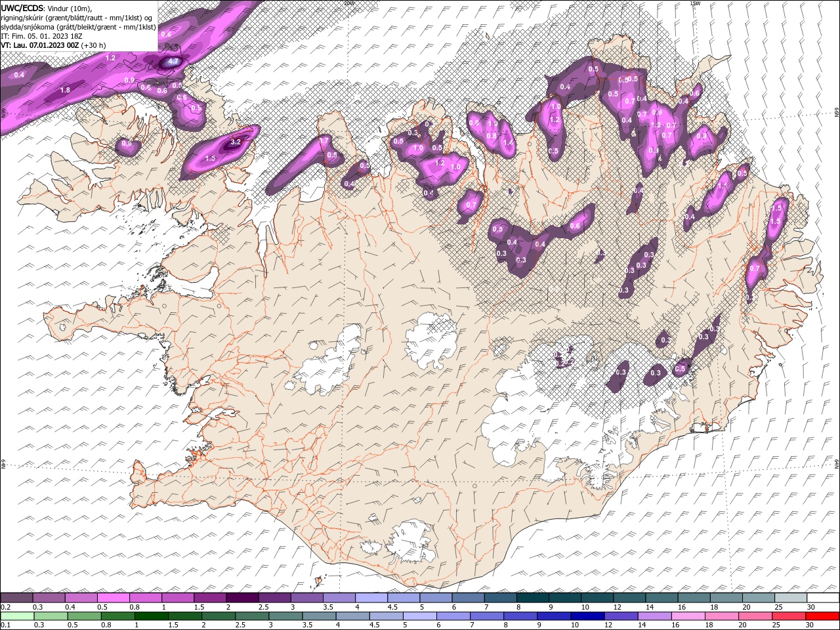Click the deep blue swatch between 10 and 12 lower row
This screenshot has height=630, width=840.
(x=587, y=616)
